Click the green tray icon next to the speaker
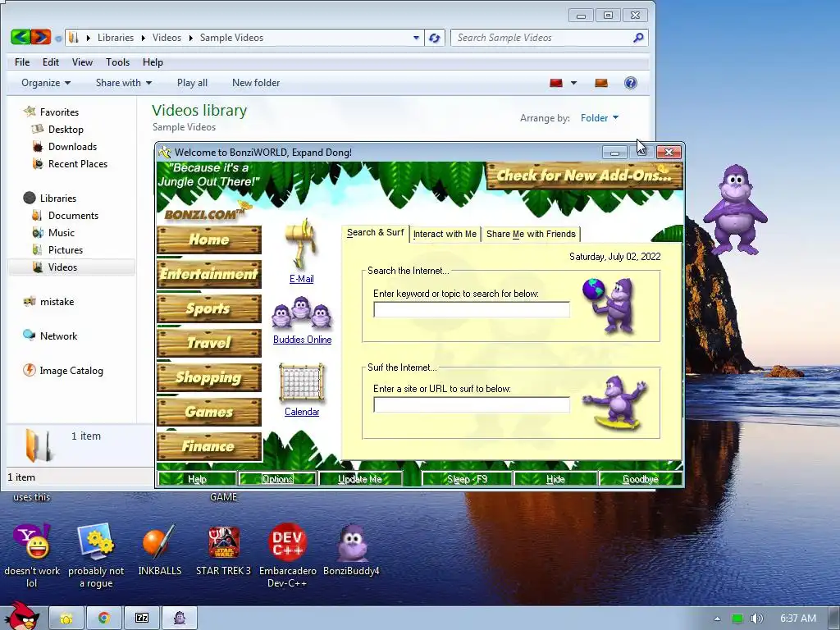This screenshot has width=840, height=630. point(737,619)
